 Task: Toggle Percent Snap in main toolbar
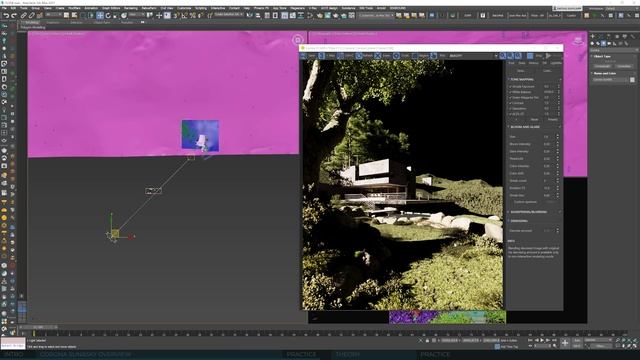pos(192,16)
